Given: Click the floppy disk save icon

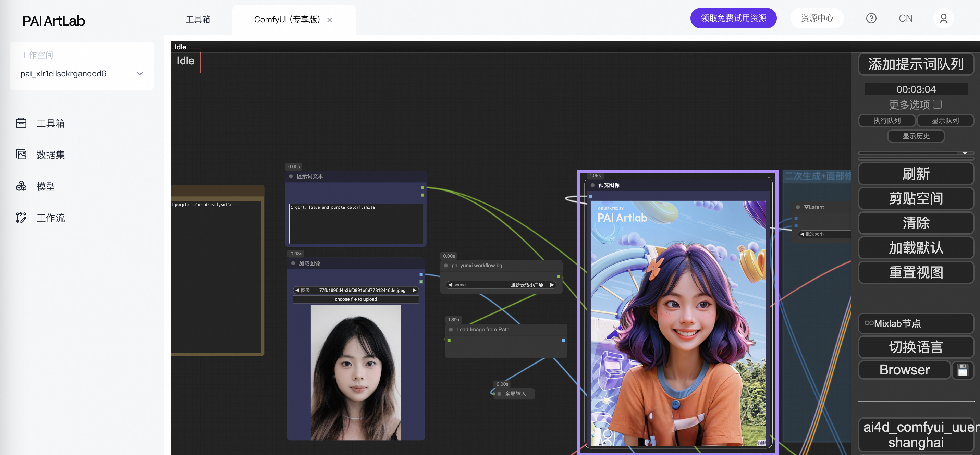Looking at the screenshot, I should 963,370.
